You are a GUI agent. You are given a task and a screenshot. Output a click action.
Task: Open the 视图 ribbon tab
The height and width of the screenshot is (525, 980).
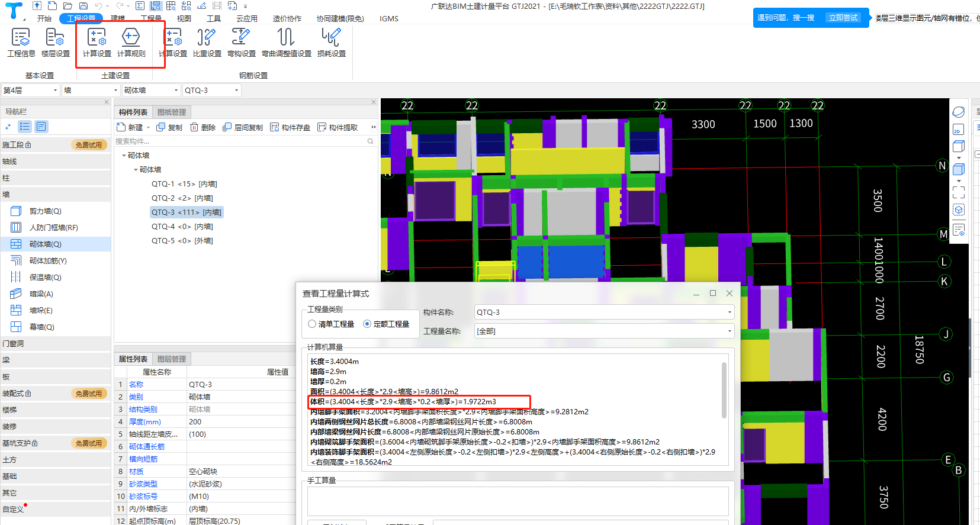point(184,18)
